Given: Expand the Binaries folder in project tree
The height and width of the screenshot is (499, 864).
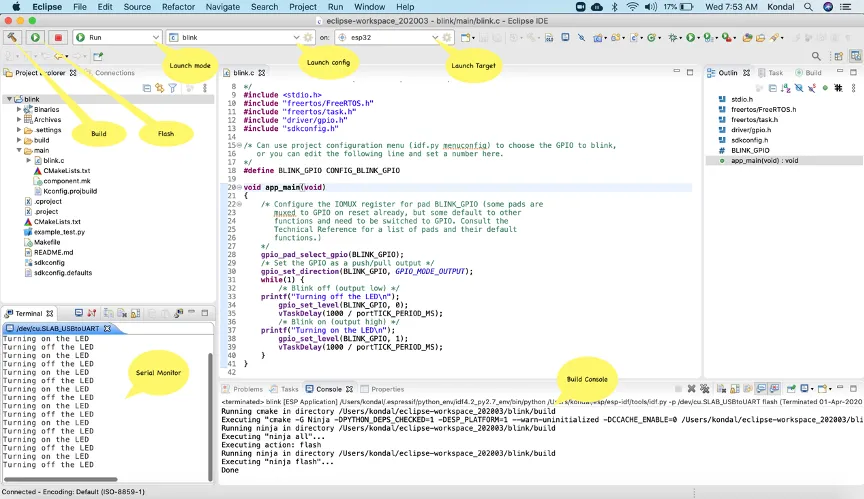Looking at the screenshot, I should 19,110.
